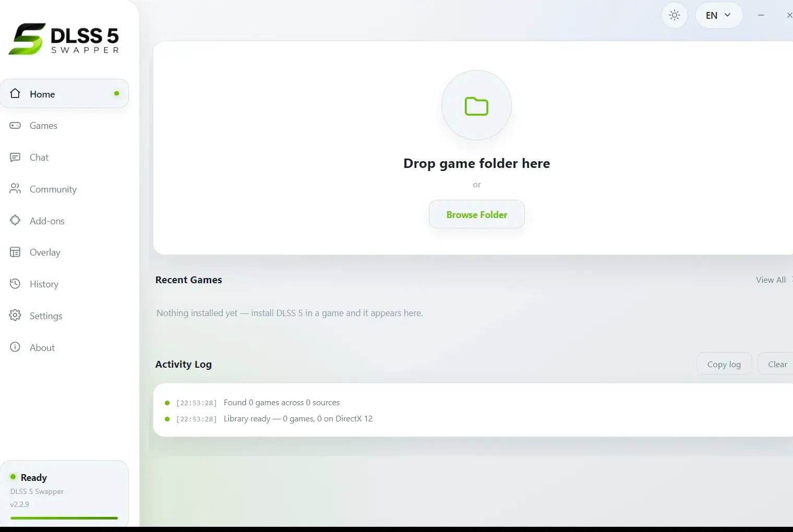Click the Add-ons puzzle piece icon
This screenshot has height=532, width=793.
click(15, 221)
